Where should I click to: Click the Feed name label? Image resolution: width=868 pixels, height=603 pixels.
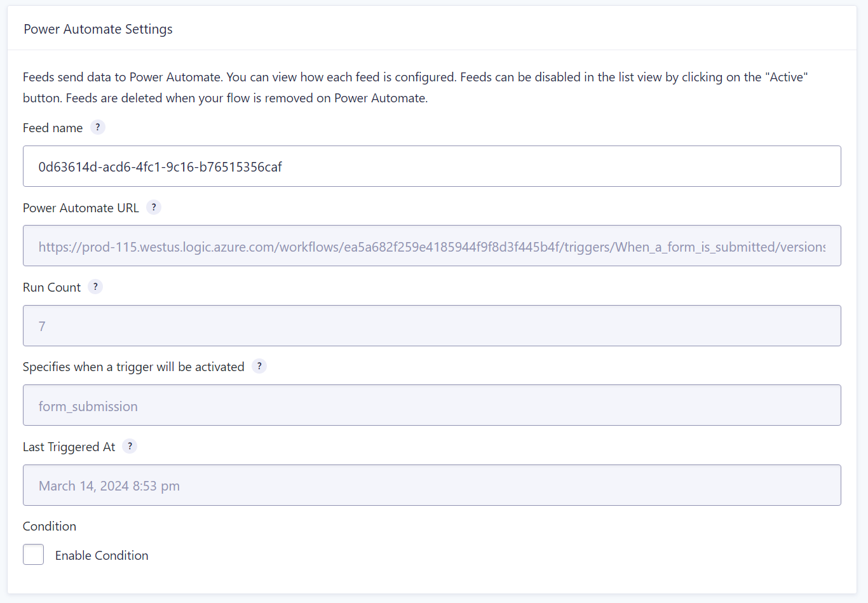[53, 128]
